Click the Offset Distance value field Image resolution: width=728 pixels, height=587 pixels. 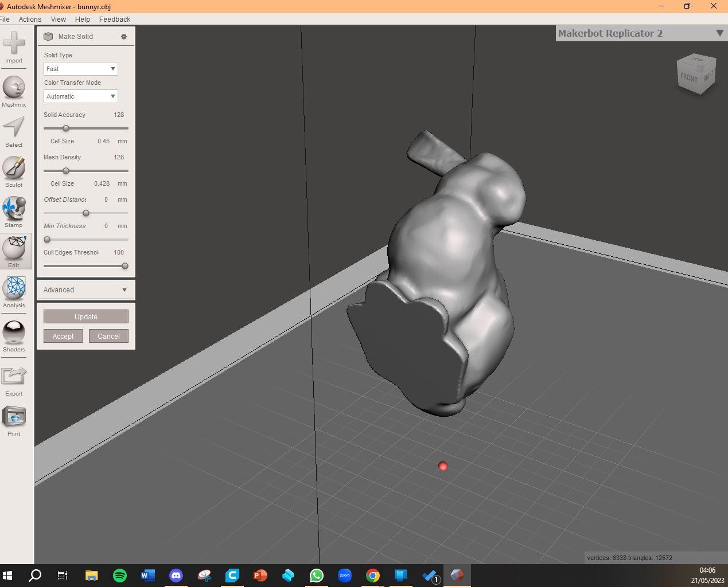106,199
